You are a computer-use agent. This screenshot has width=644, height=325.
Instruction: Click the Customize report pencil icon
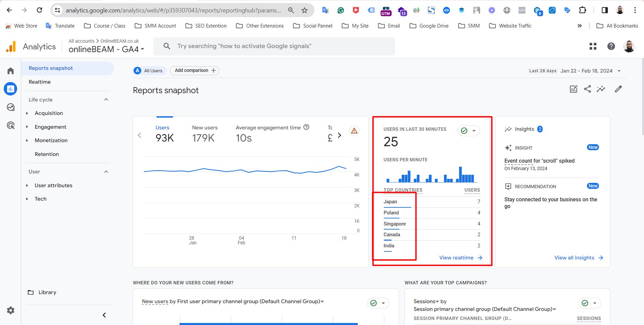(x=618, y=89)
